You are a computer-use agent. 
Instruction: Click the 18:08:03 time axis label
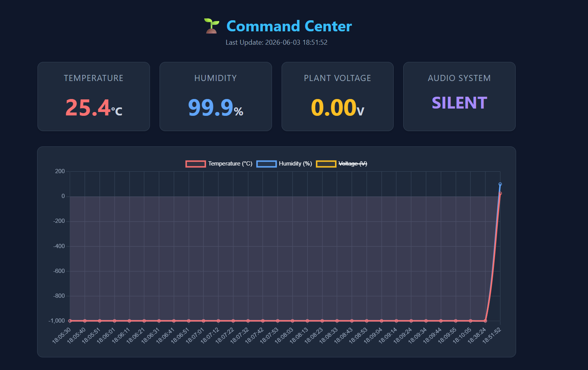[284, 335]
